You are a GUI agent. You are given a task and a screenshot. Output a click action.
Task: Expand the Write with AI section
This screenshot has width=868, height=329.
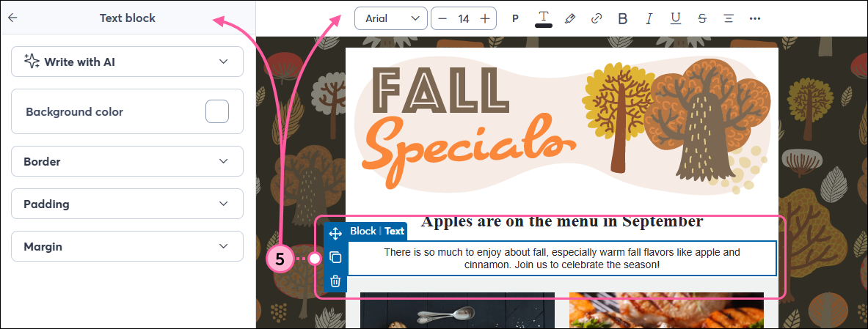(128, 62)
